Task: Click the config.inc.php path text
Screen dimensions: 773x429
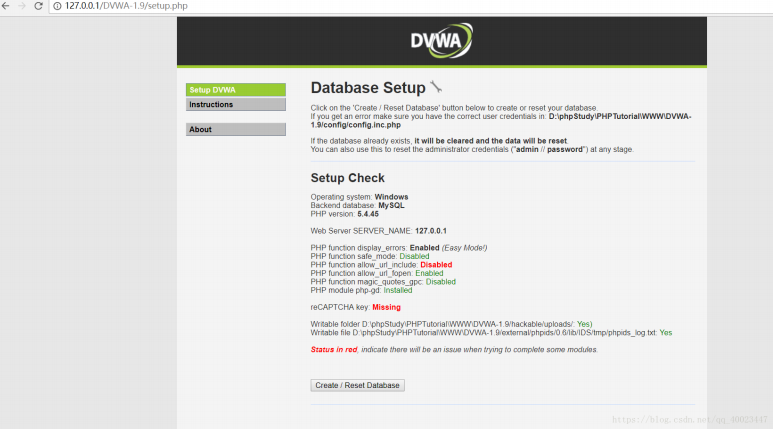Action: pos(501,121)
